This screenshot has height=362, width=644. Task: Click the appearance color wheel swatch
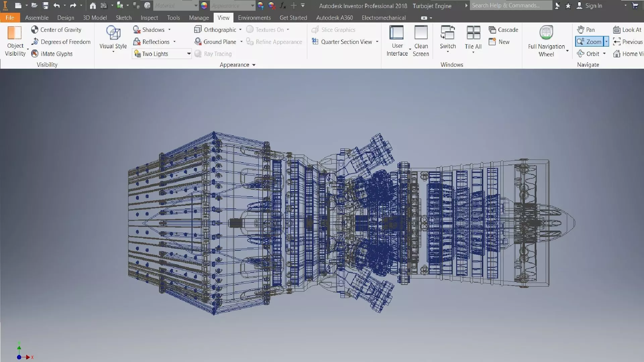(204, 5)
